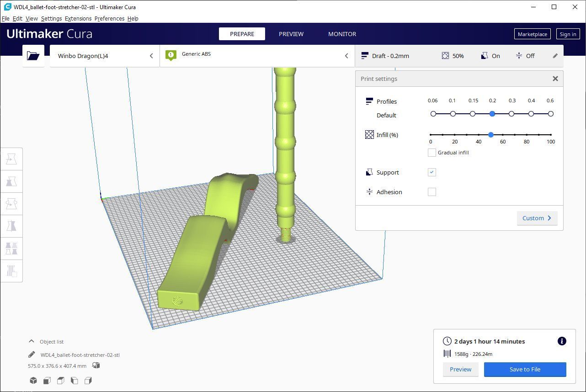Open the Settings menu
Screen dimensions: 586x392
click(x=51, y=18)
